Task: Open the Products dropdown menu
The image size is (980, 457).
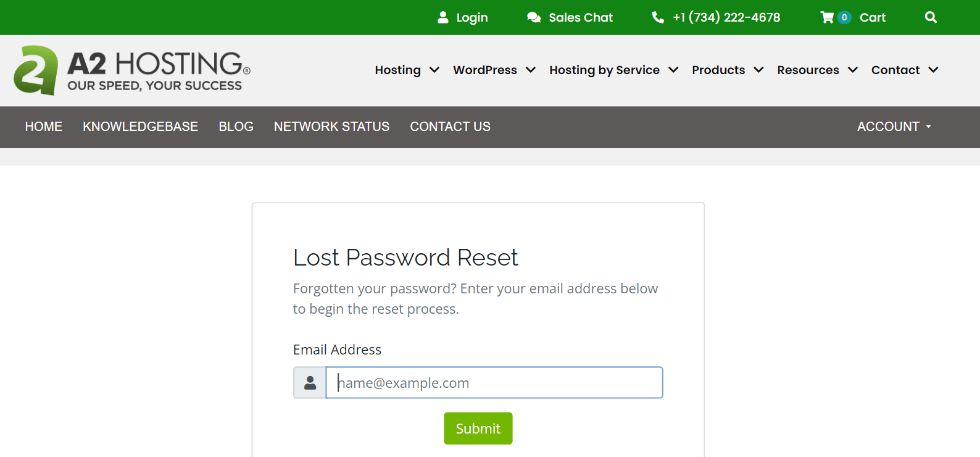Action: click(726, 70)
